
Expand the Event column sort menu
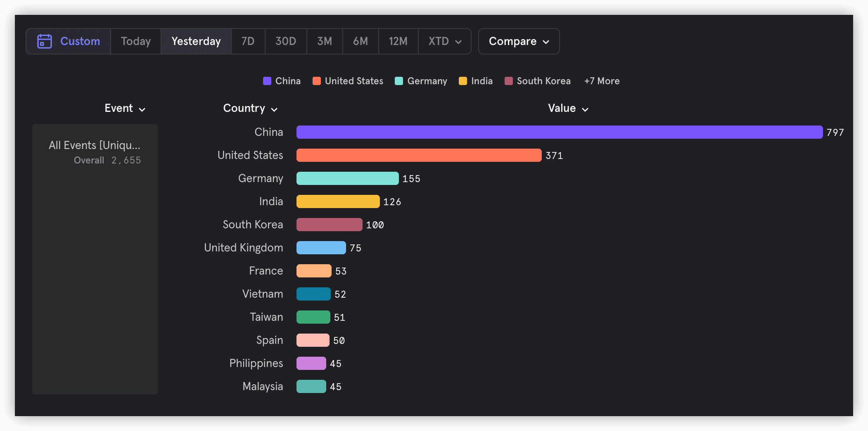125,109
